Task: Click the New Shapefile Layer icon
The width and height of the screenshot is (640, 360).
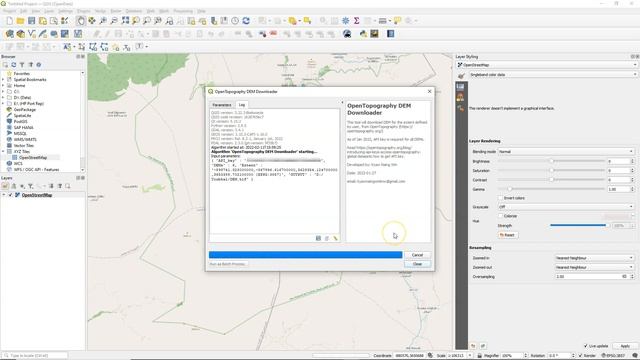Action: [x=31, y=34]
